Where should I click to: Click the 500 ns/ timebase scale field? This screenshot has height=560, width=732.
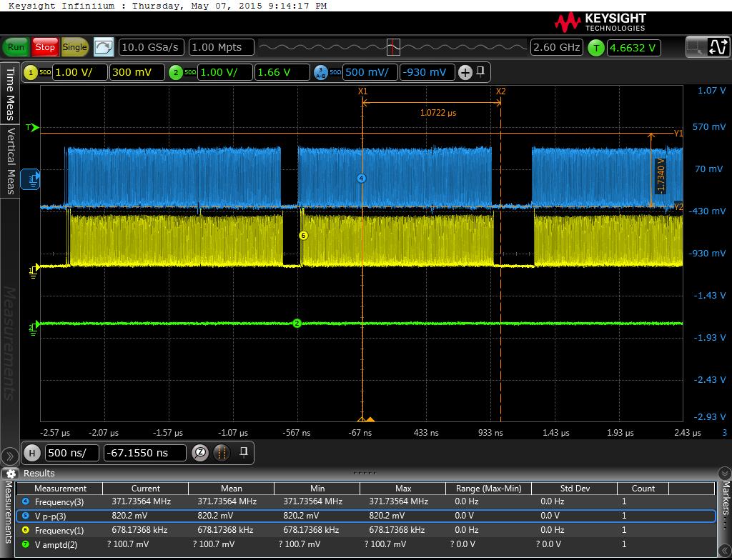72,452
